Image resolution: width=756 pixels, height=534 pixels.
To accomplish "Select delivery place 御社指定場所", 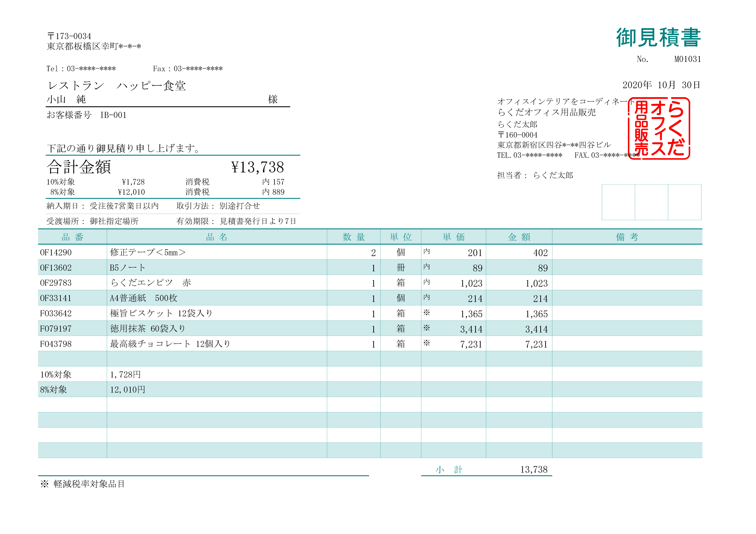I will (114, 221).
